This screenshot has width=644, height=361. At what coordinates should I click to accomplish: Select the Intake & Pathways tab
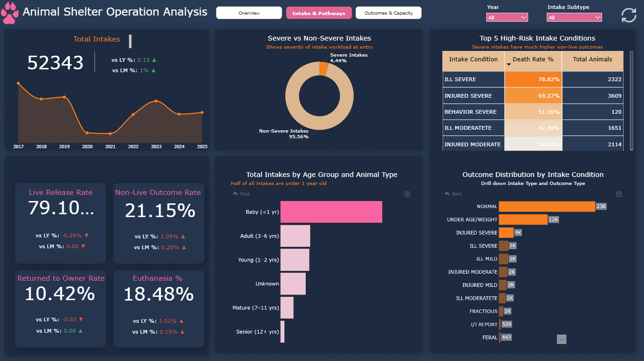(x=319, y=13)
